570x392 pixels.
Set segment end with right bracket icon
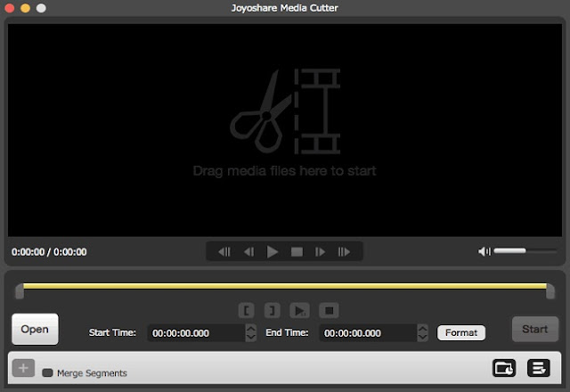tap(272, 311)
